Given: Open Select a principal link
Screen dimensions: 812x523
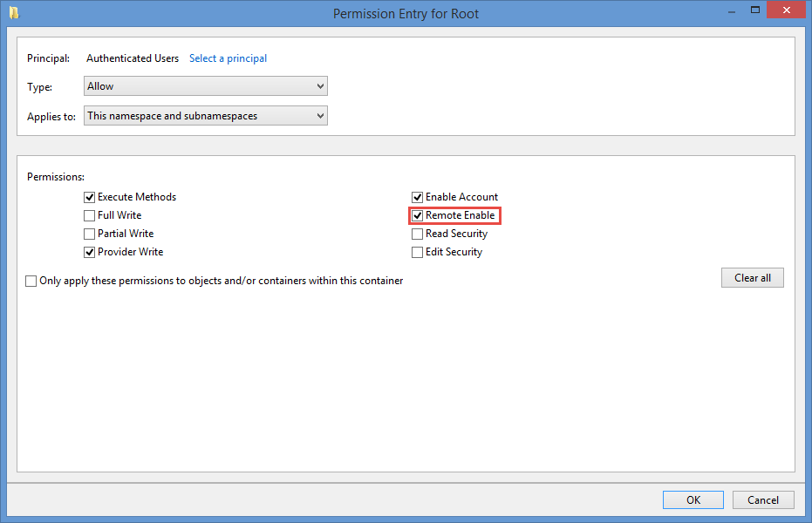Looking at the screenshot, I should [228, 58].
